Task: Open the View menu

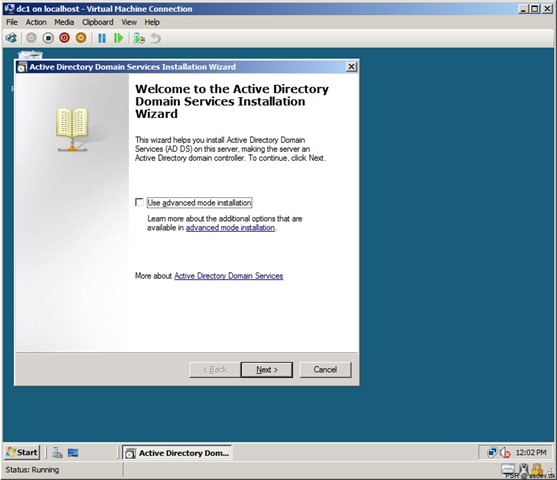Action: [129, 22]
